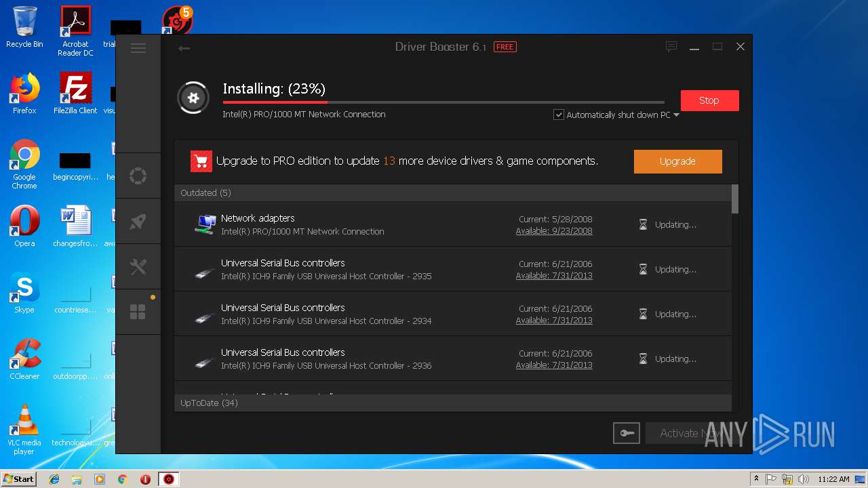Open the Available 7/31/2013 link for controller 2935
The image size is (868, 488).
pyautogui.click(x=554, y=276)
